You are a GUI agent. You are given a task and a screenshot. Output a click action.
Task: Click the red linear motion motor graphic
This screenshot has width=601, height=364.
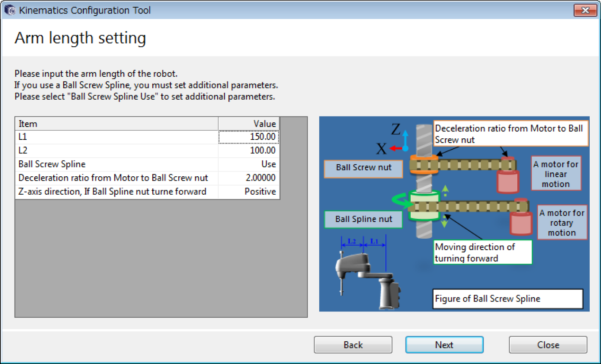[x=507, y=180]
